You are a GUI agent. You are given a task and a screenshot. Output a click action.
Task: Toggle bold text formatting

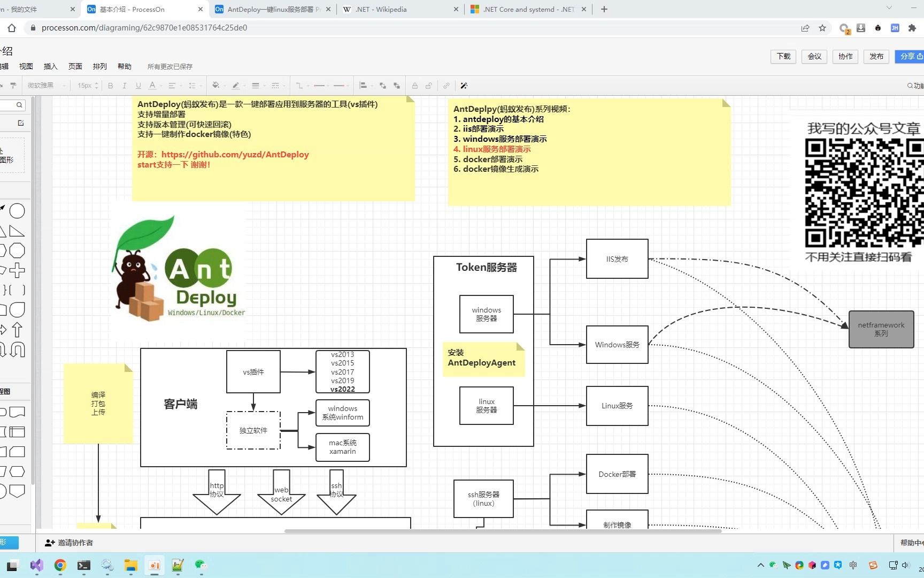point(111,86)
